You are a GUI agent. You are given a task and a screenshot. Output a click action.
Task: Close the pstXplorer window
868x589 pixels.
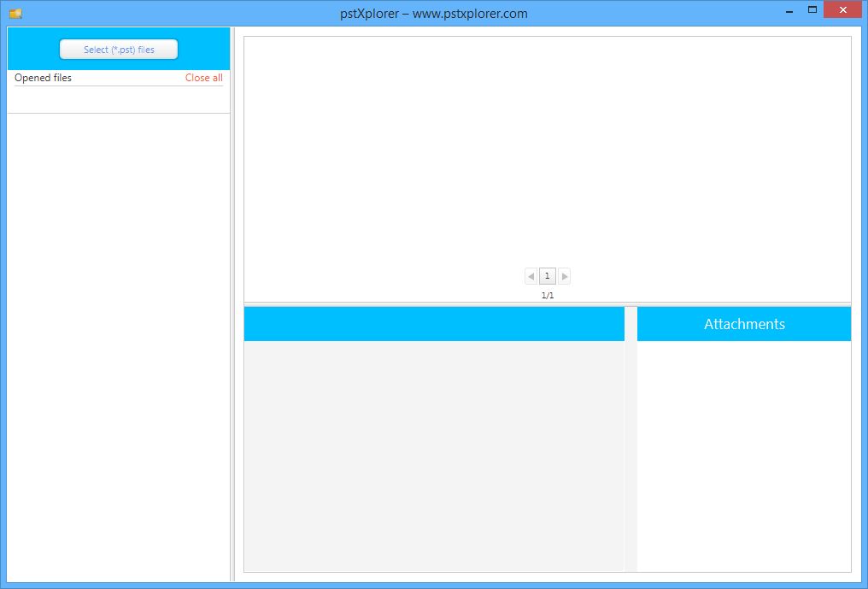click(842, 10)
